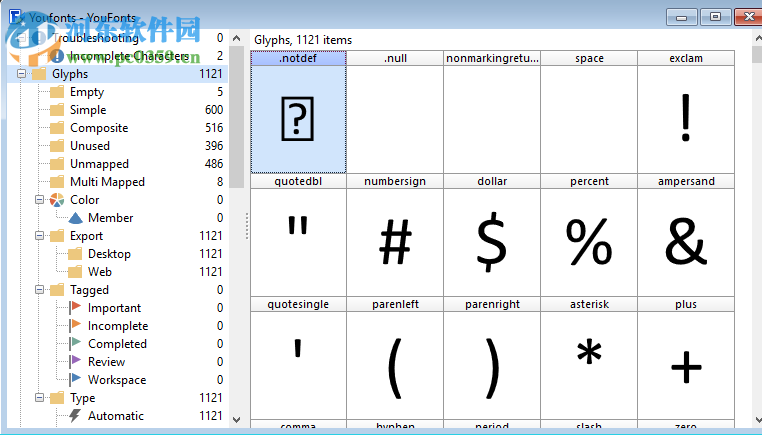
Task: Click the Simple folder icon
Action: pos(57,110)
